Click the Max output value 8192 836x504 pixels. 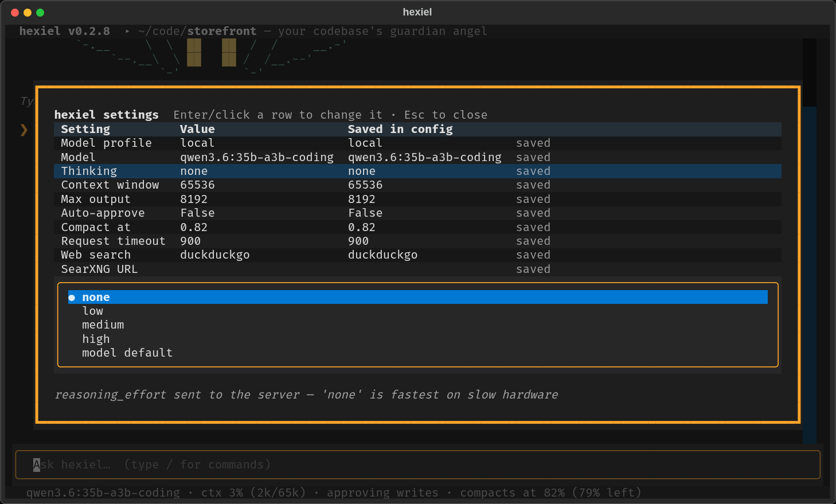(194, 199)
